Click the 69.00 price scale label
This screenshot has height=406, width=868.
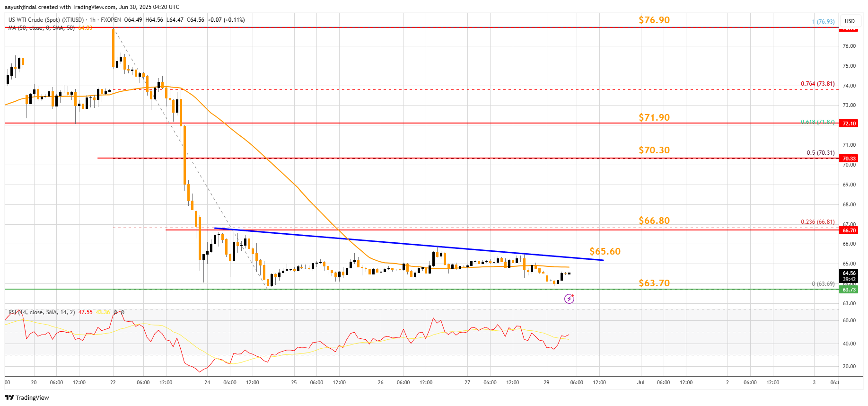[849, 185]
